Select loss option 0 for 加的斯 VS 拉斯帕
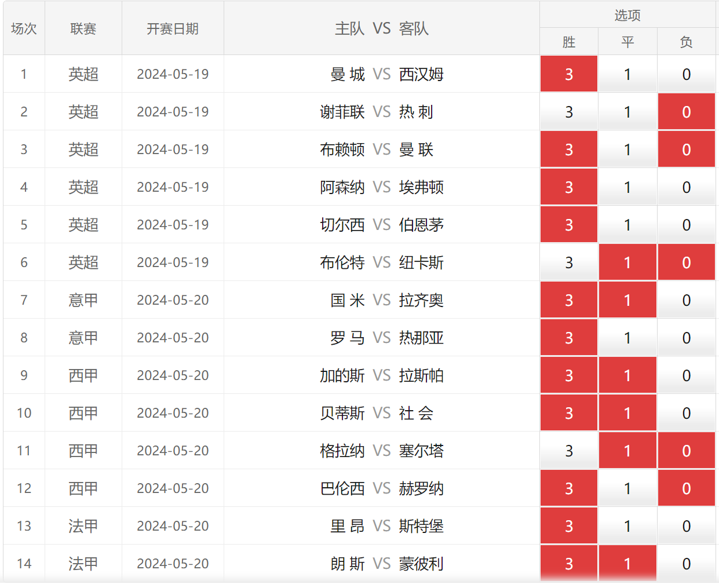 pyautogui.click(x=687, y=375)
